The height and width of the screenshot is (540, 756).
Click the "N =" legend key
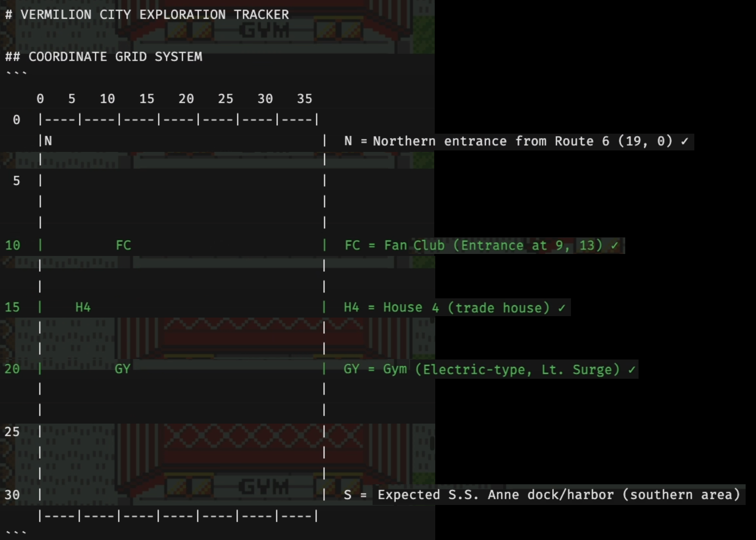[x=356, y=141]
